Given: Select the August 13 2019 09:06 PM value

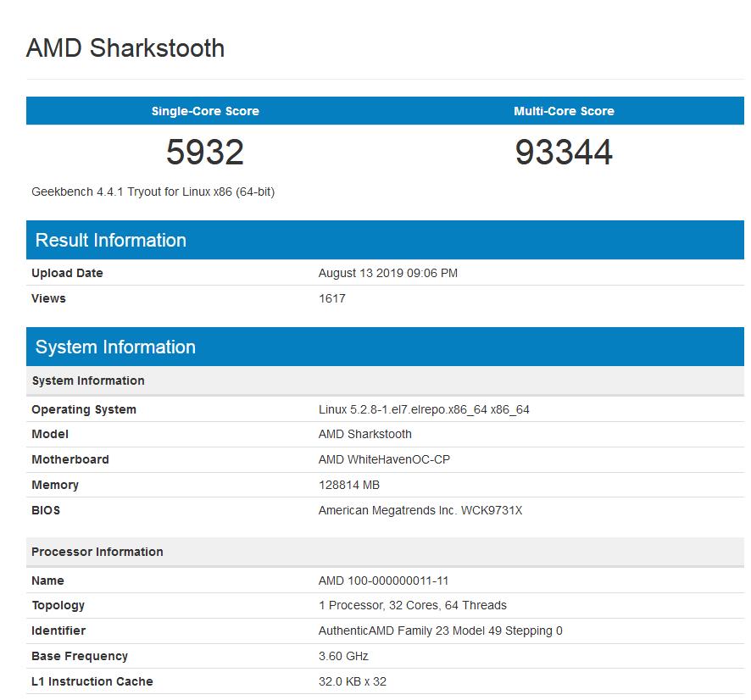Looking at the screenshot, I should point(388,273).
